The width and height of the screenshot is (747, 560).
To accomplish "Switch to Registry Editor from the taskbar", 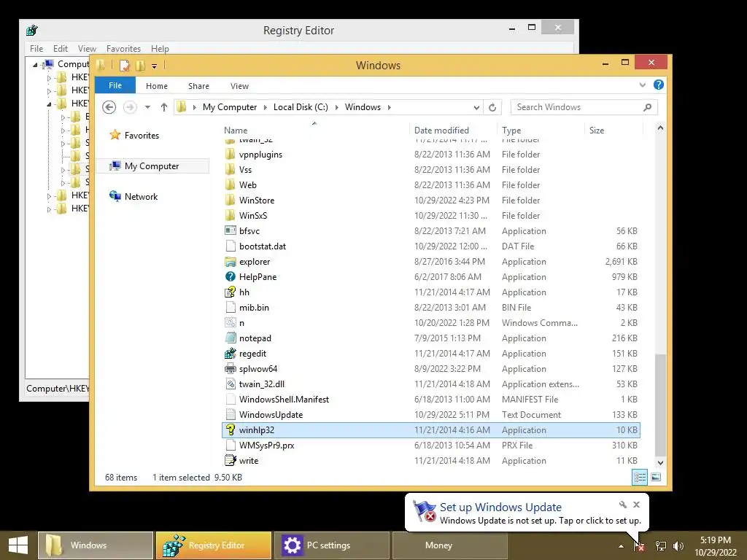I will pyautogui.click(x=214, y=545).
